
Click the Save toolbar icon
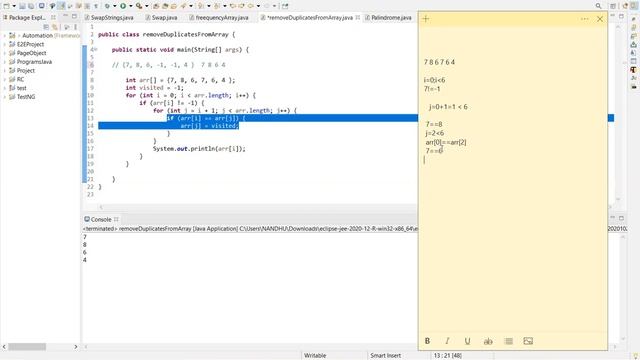click(x=22, y=6)
